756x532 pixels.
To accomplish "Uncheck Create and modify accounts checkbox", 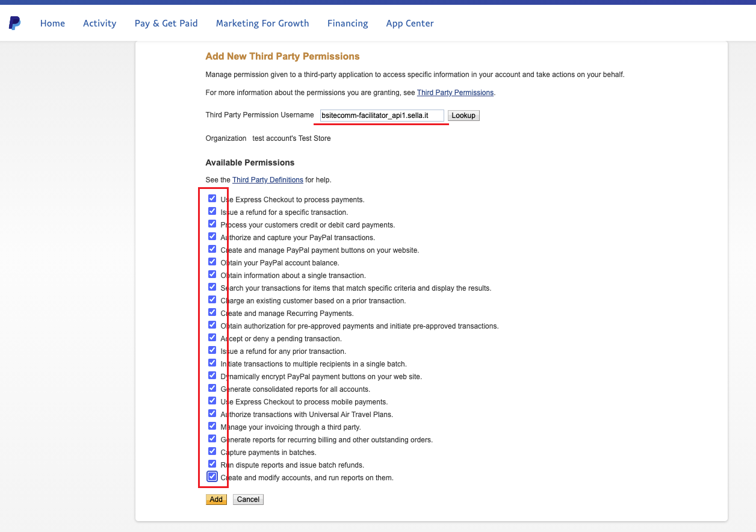I will pyautogui.click(x=212, y=477).
